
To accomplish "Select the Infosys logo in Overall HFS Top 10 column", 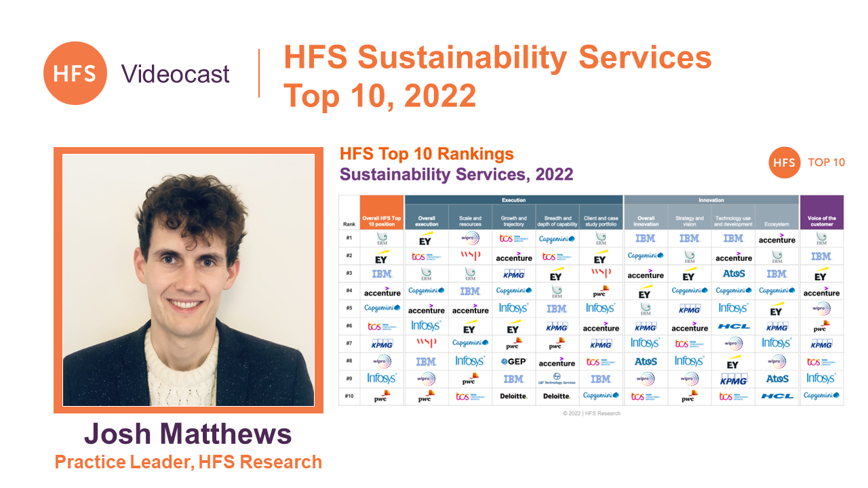I will (382, 378).
